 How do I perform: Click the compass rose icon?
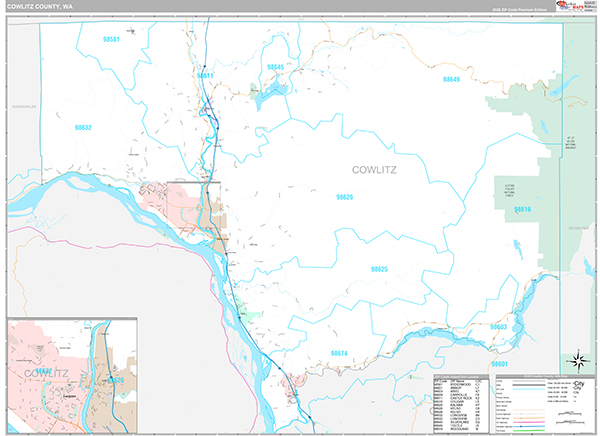pyautogui.click(x=578, y=361)
